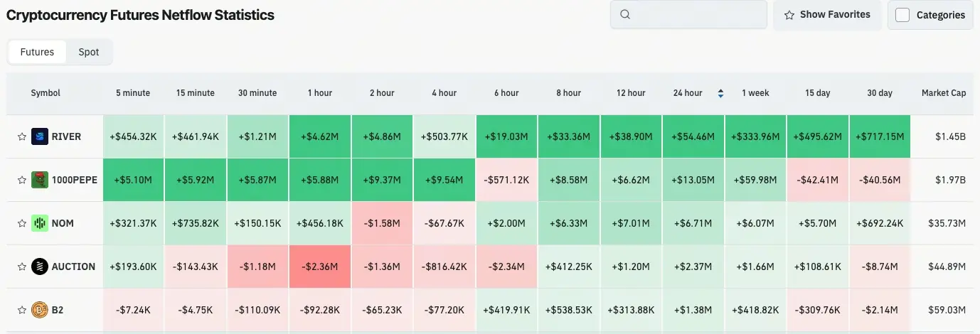Click the magnifier icon in search box
This screenshot has width=980, height=334.
625,14
